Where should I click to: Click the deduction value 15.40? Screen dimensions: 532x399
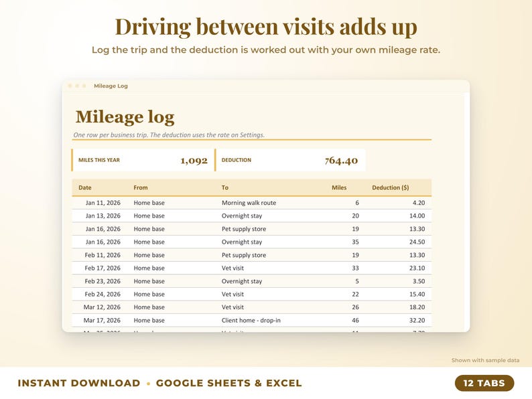417,295
